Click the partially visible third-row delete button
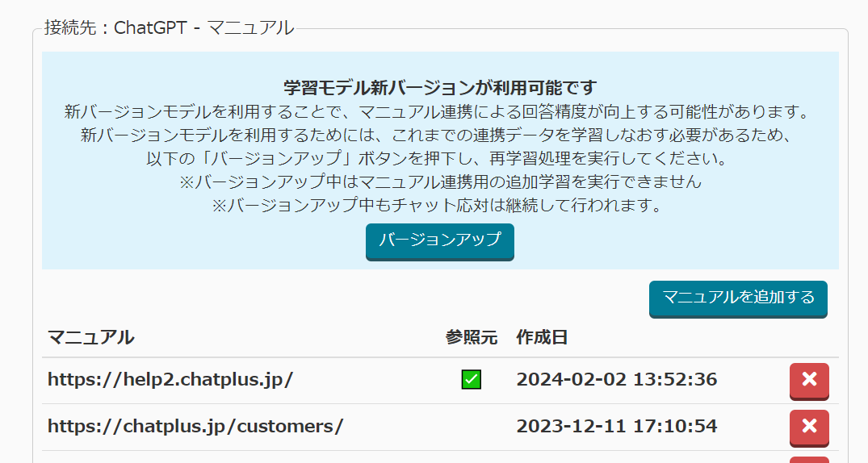This screenshot has height=463, width=868. [x=808, y=459]
